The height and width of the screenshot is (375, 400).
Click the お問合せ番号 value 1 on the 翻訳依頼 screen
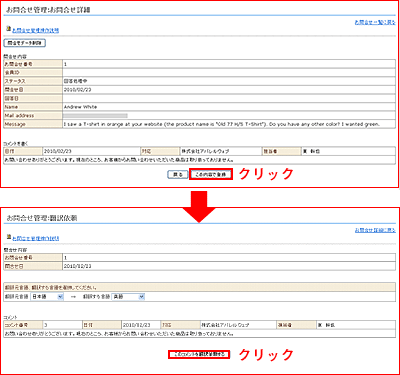pyautogui.click(x=66, y=258)
